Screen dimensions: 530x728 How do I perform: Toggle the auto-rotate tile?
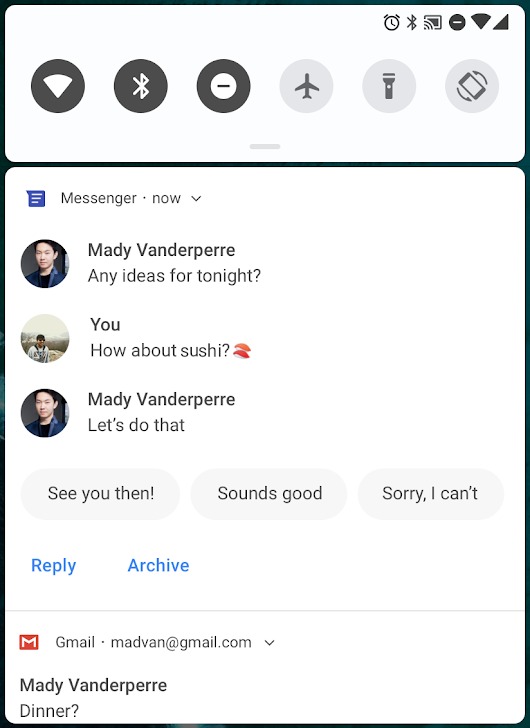tap(472, 86)
